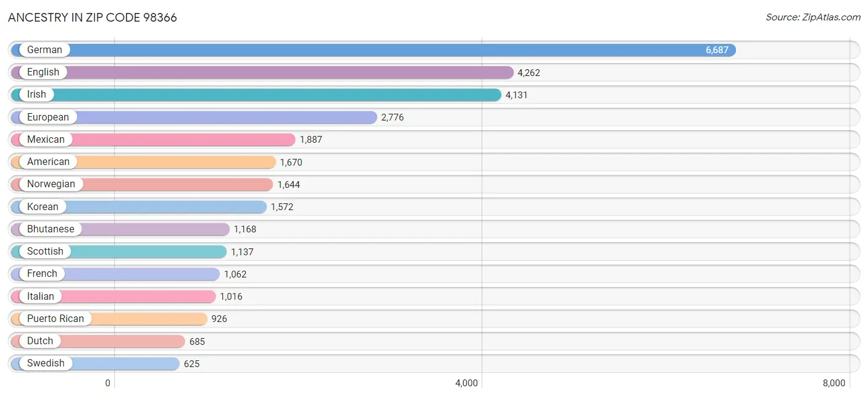
Task: Click the 1,670 value next to American
Action: [x=291, y=163]
